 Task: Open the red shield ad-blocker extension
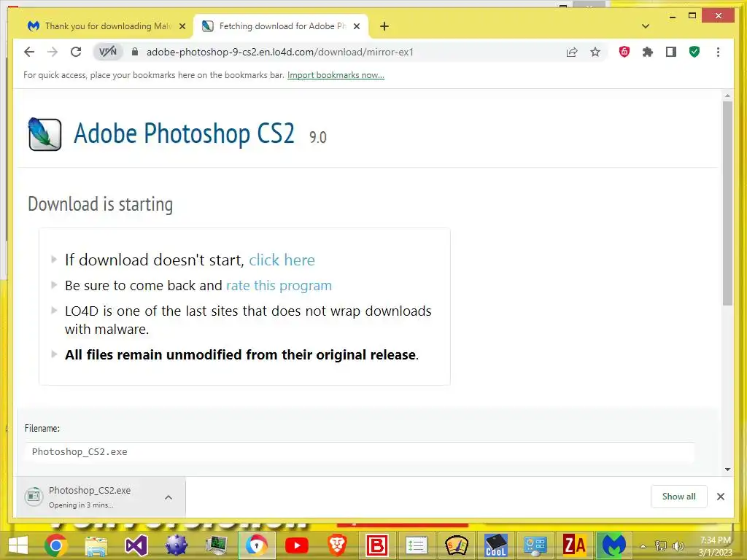(624, 52)
